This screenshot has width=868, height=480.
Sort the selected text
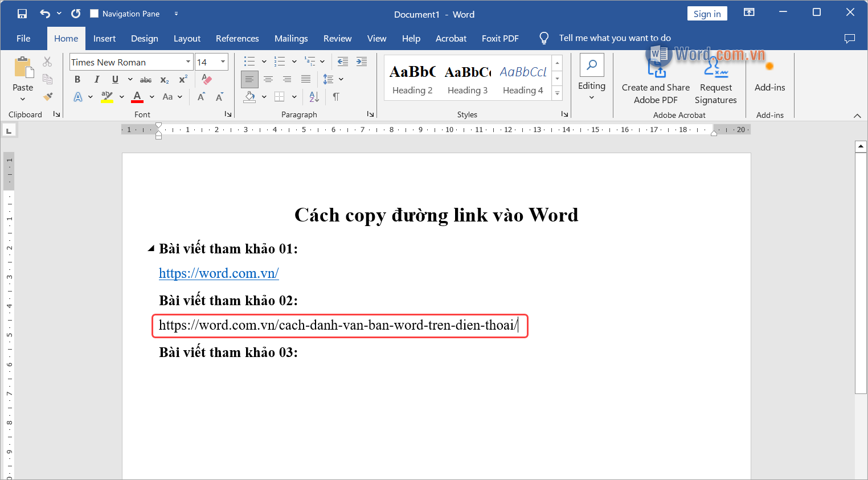314,97
